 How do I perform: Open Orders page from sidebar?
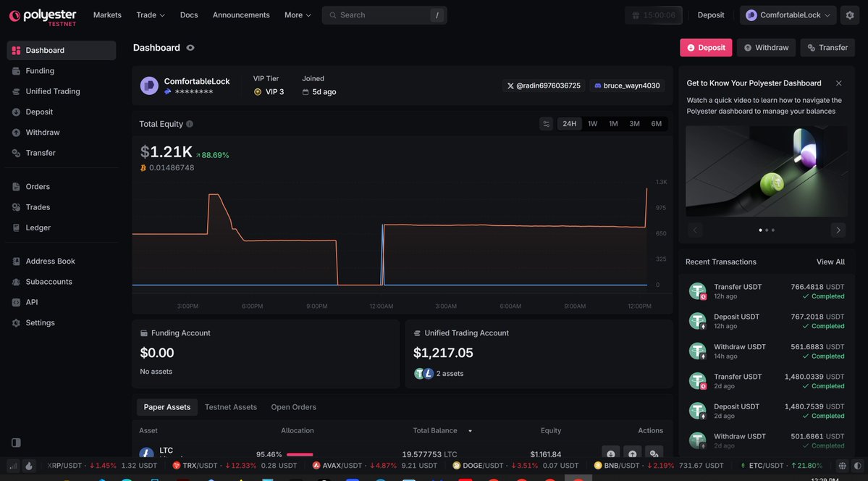62,187
